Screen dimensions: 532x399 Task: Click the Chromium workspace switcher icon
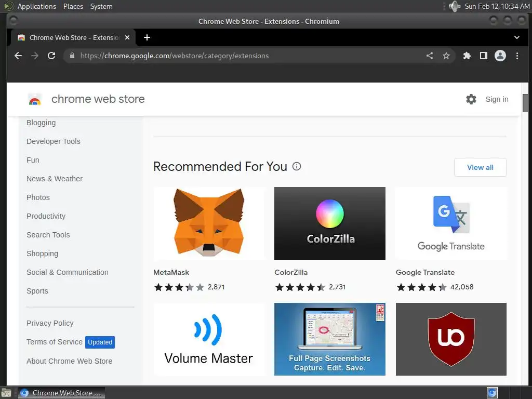[492, 393]
